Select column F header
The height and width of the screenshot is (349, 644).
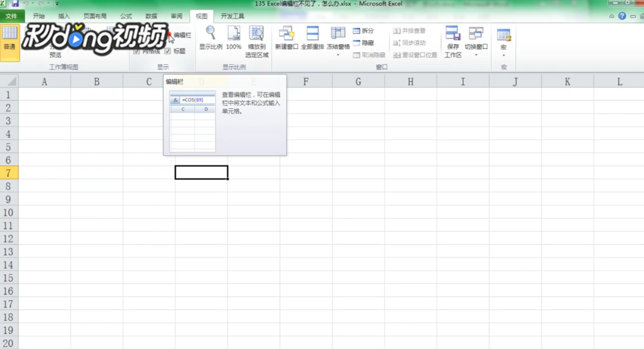[x=306, y=81]
